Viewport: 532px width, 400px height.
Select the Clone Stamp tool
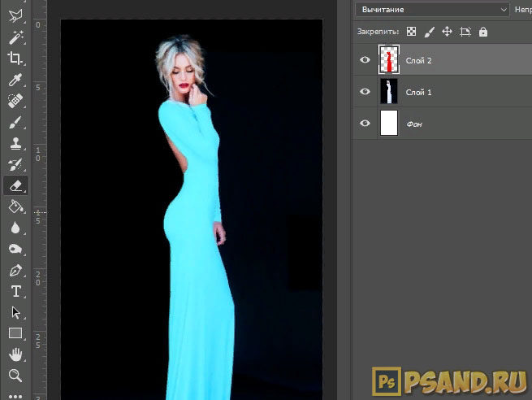[x=15, y=143]
